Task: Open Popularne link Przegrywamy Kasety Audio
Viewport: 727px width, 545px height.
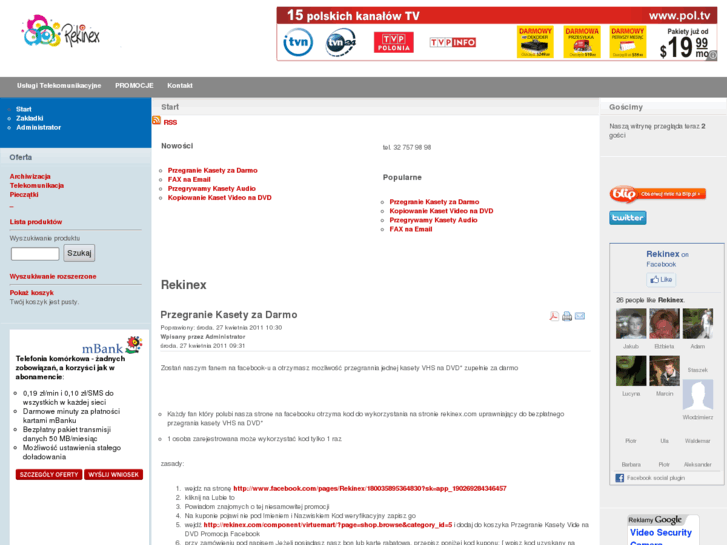Action: pos(433,220)
